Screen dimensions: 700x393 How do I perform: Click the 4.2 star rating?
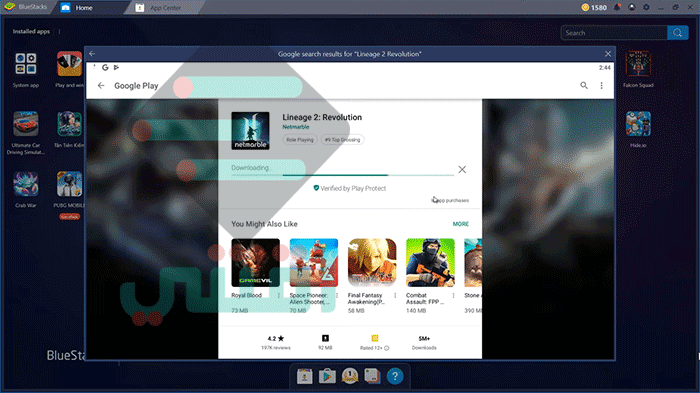point(276,339)
